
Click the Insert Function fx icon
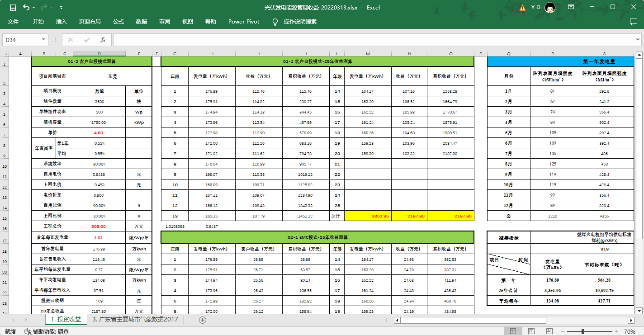pyautogui.click(x=103, y=40)
